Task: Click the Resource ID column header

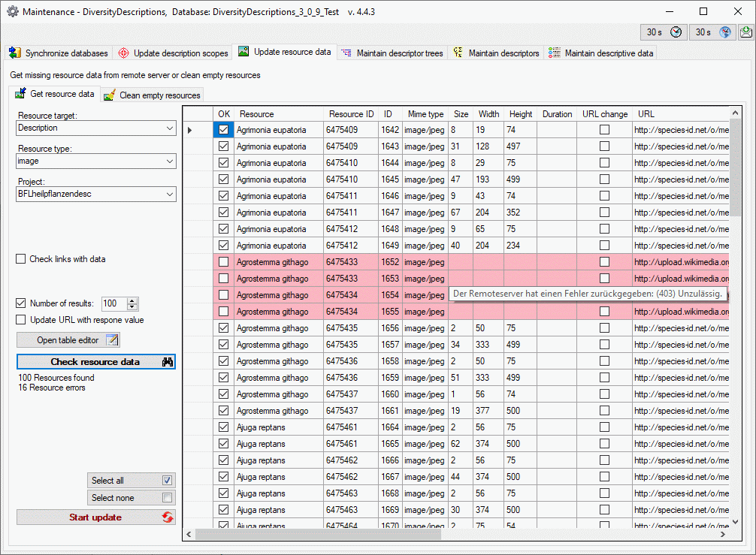Action: pyautogui.click(x=351, y=114)
